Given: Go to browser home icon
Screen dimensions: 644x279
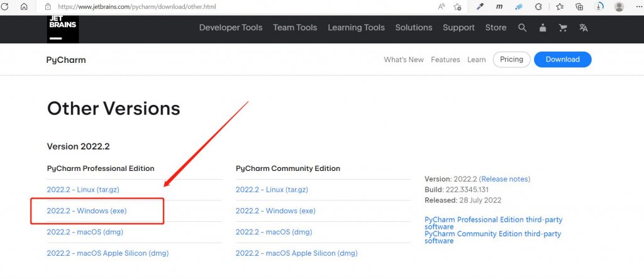Looking at the screenshot, I should pyautogui.click(x=24, y=6).
